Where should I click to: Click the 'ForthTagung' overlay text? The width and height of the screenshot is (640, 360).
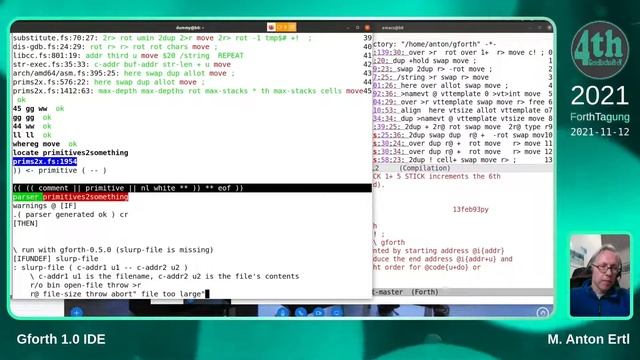[x=600, y=117]
